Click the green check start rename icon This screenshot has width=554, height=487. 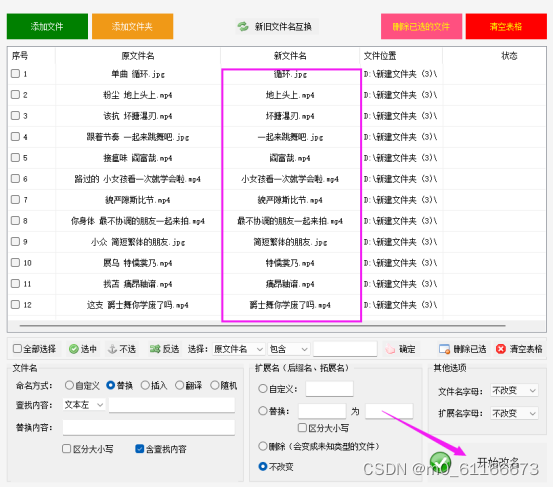[440, 463]
